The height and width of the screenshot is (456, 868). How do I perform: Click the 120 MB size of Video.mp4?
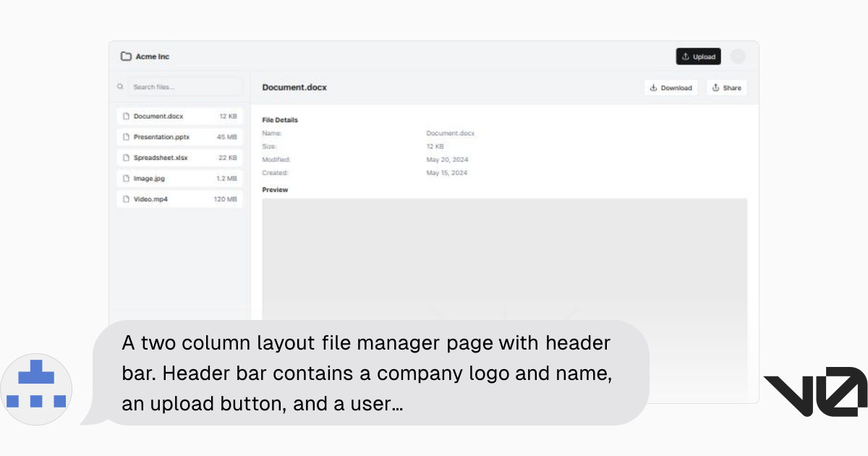pos(225,199)
